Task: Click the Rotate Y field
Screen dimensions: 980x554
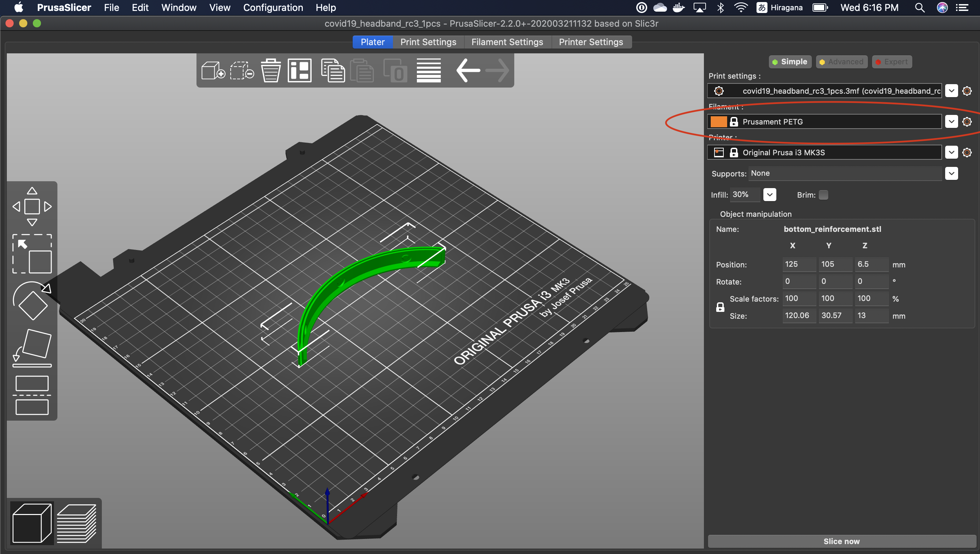Action: click(x=835, y=281)
